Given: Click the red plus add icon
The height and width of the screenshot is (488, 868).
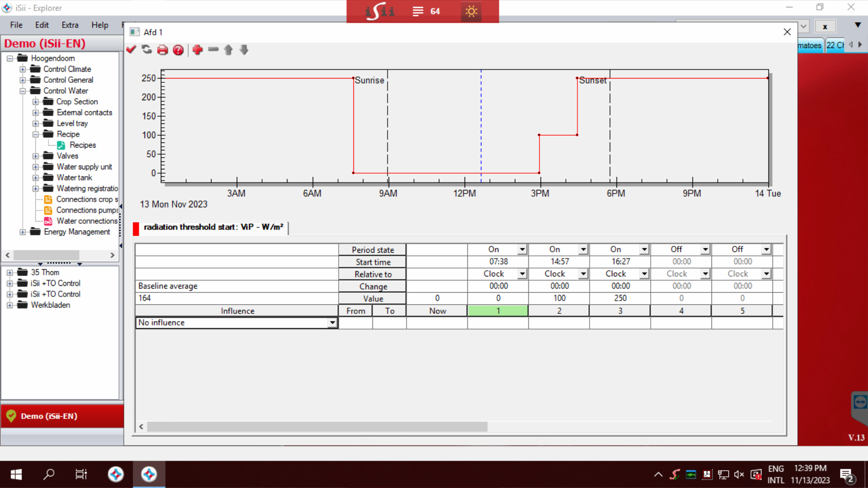Looking at the screenshot, I should 198,50.
